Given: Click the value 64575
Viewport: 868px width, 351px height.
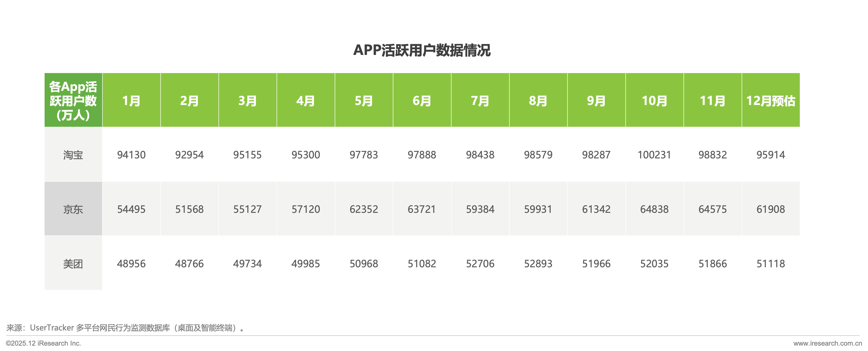Looking at the screenshot, I should pos(713,209).
